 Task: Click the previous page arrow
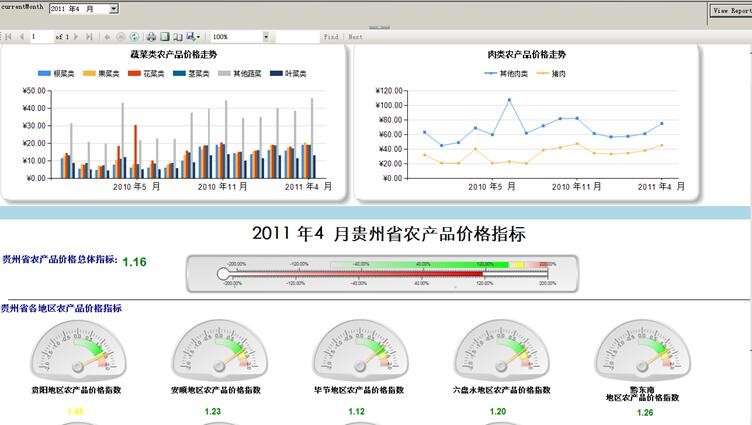pyautogui.click(x=20, y=37)
